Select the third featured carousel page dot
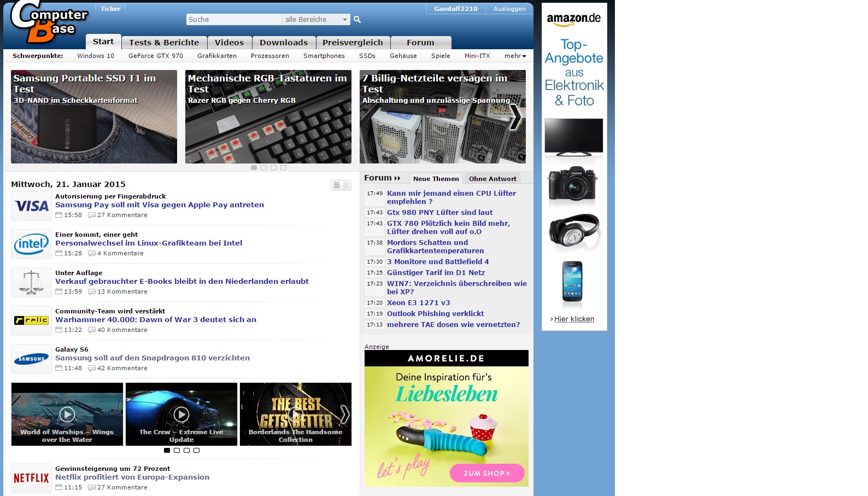This screenshot has width=868, height=496. (x=273, y=168)
